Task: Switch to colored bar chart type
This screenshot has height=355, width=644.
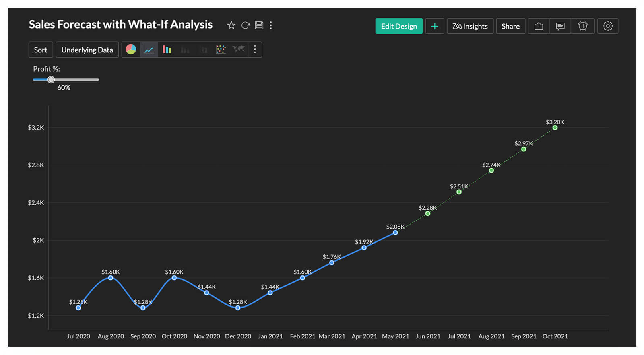Action: 167,50
